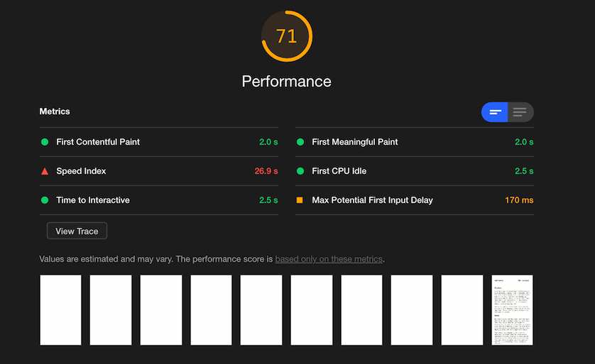This screenshot has height=364, width=595.
Task: Open 'based only on these metrics' link
Action: pos(329,259)
